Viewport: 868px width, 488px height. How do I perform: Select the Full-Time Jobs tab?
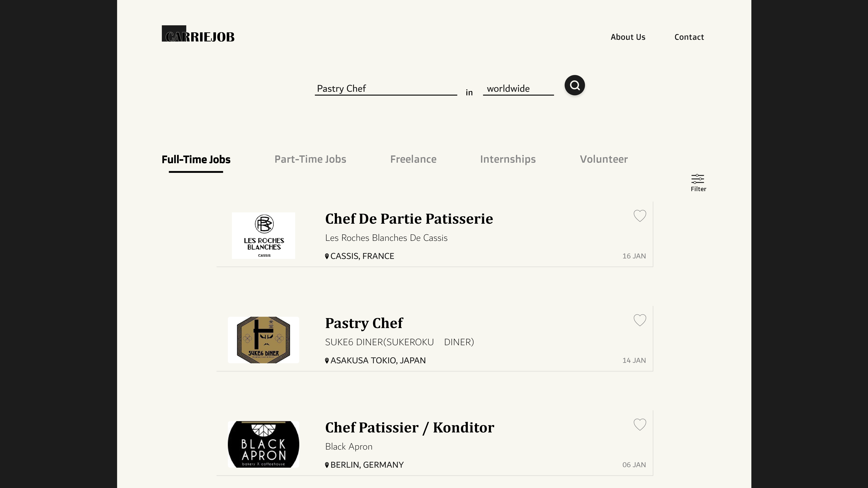[x=196, y=160]
